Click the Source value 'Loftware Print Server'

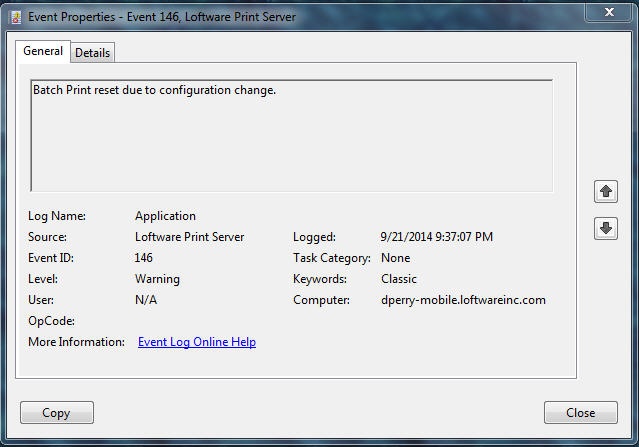pos(189,237)
